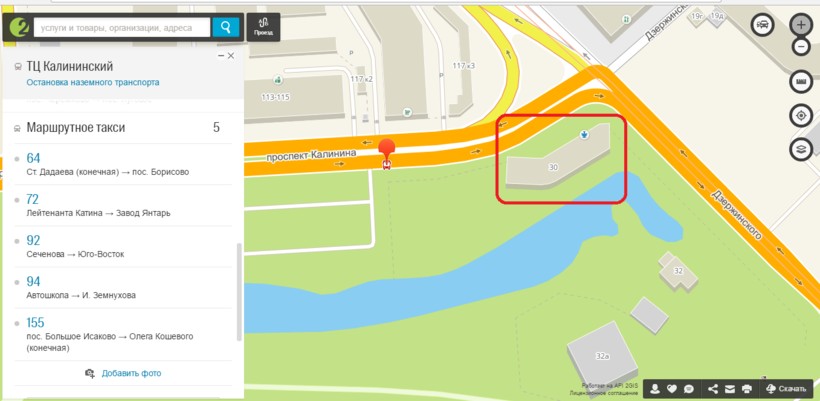Click the Скачать download button
The width and height of the screenshot is (820, 401).
click(x=787, y=389)
